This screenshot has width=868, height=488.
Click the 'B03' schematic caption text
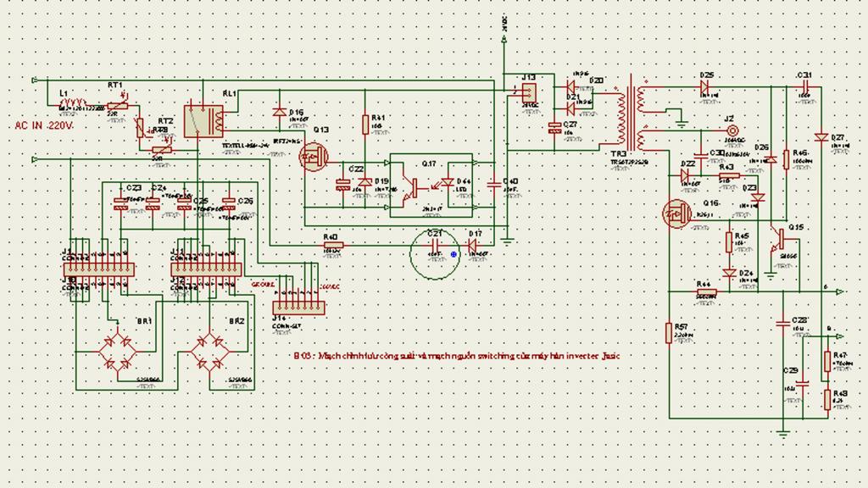click(456, 356)
